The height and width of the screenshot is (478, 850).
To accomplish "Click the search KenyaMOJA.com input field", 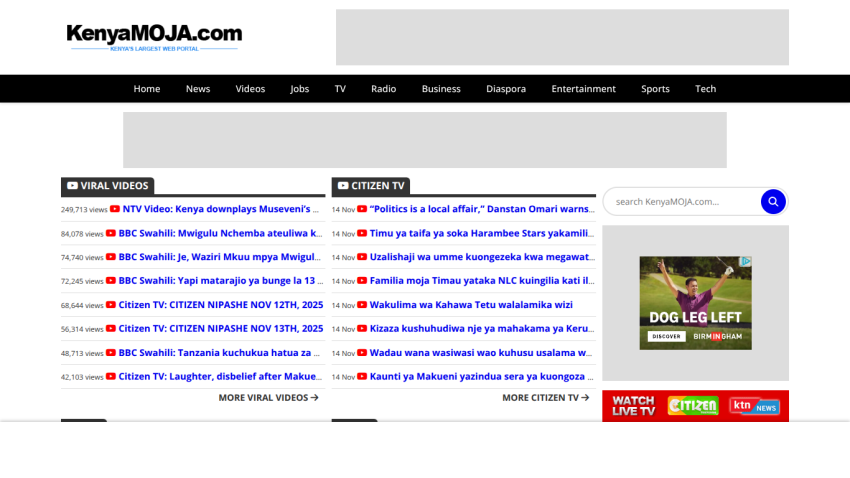I will pos(683,202).
